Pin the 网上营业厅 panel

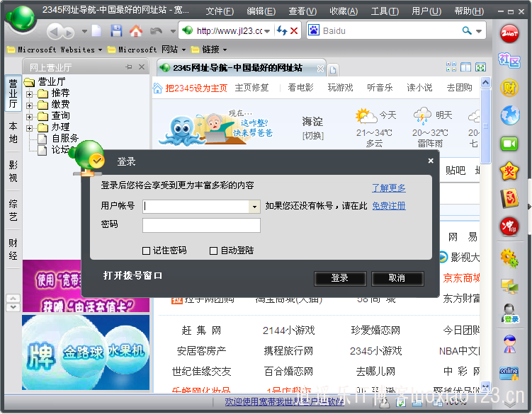coord(129,67)
